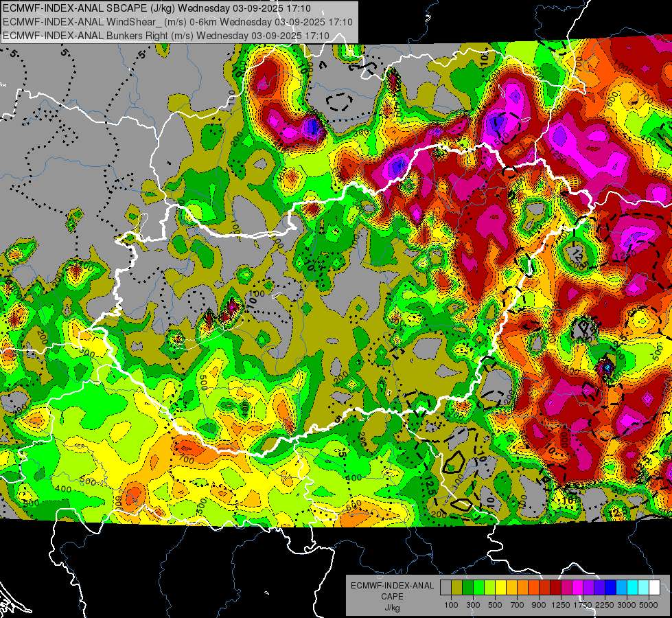Click the 5000 legend tick label

[x=649, y=605]
